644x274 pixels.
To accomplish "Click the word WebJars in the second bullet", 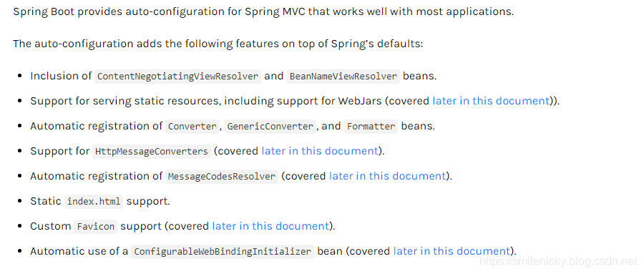I will tap(360, 101).
